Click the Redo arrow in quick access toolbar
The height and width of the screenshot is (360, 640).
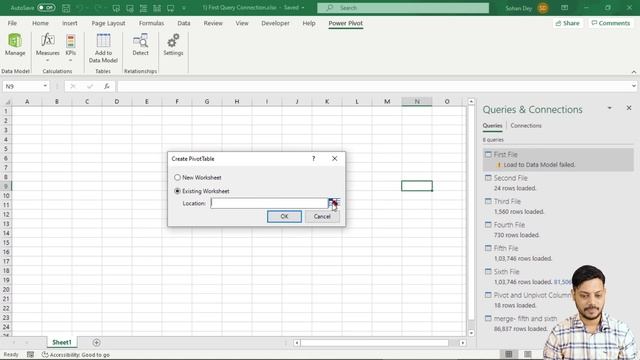(98, 8)
